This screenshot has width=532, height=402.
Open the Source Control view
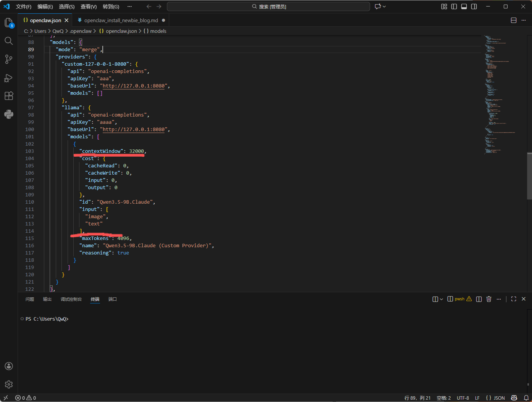(x=8, y=59)
